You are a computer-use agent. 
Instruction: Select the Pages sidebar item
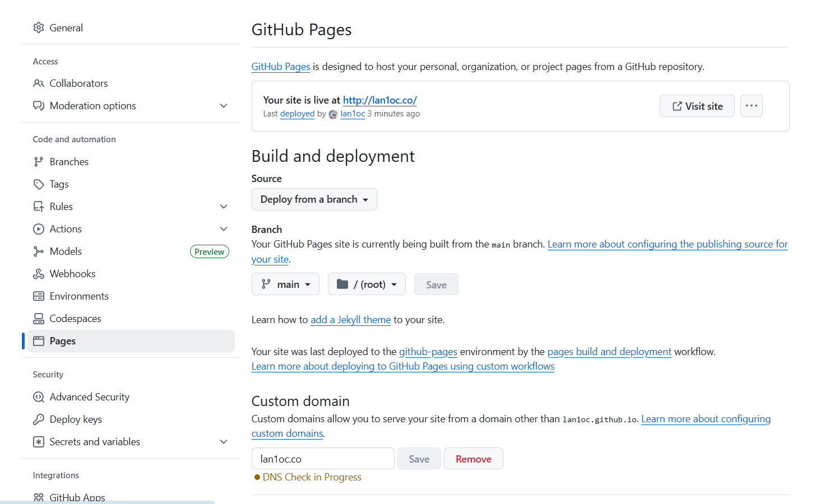[x=63, y=341]
